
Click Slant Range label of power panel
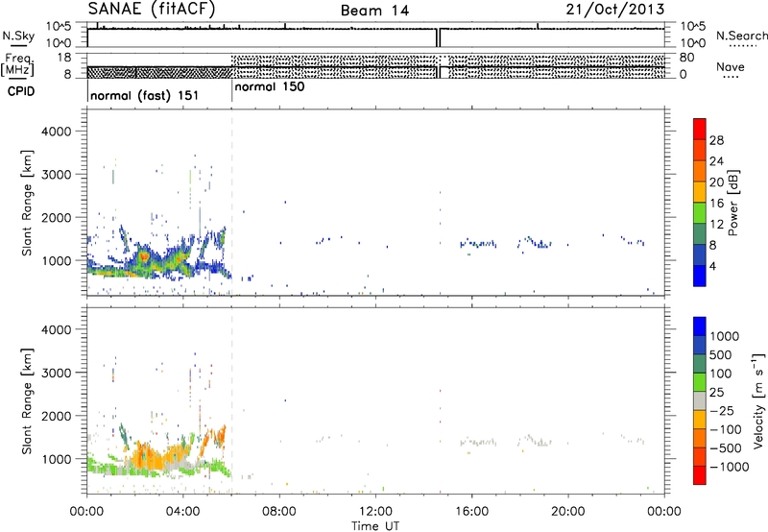tap(26, 203)
